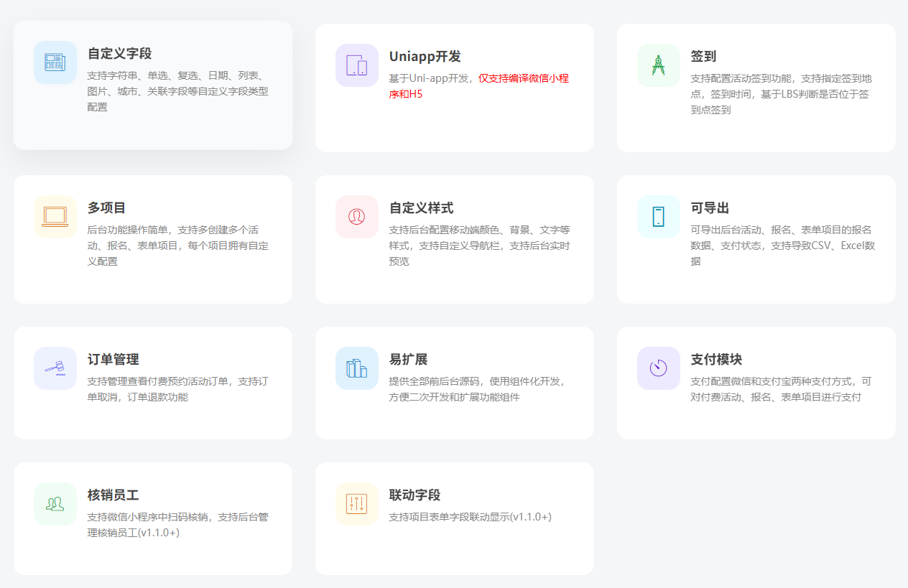Click the Uniapp开发 devices icon
The height and width of the screenshot is (588, 908).
tap(357, 65)
